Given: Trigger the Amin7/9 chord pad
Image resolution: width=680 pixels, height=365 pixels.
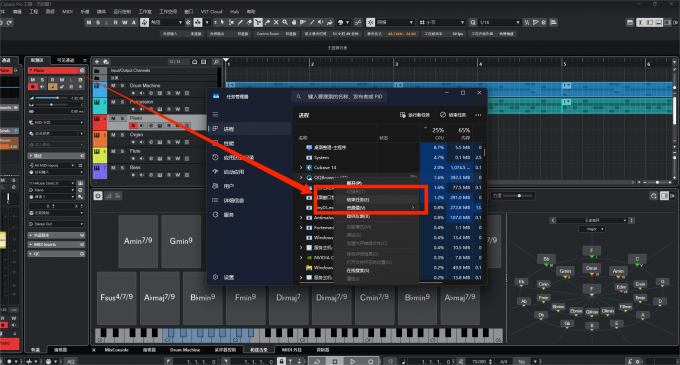Looking at the screenshot, I should 138,241.
